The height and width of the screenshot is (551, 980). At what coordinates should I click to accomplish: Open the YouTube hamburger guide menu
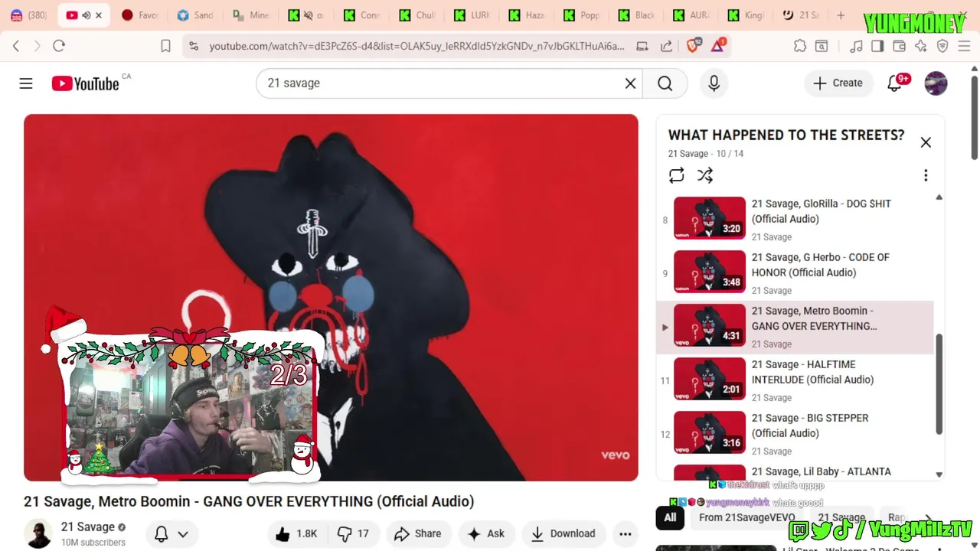coord(26,83)
